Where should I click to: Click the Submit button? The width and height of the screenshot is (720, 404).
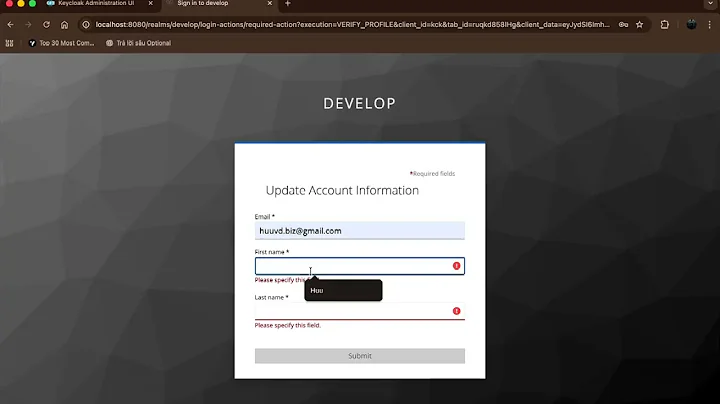coord(360,356)
